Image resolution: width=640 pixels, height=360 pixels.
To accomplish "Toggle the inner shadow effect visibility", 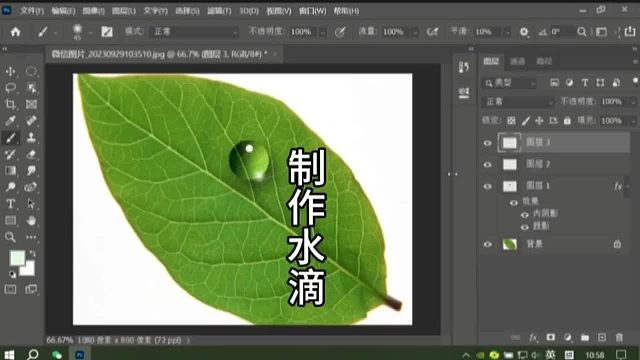I will pyautogui.click(x=525, y=215).
